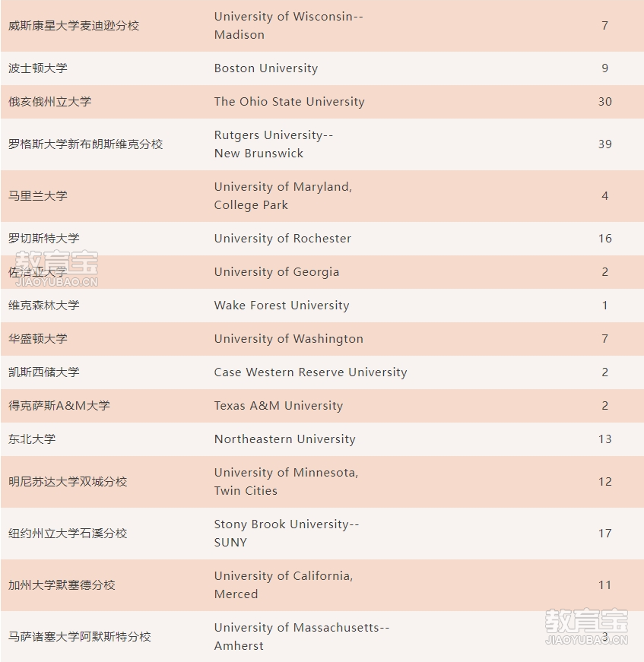Click the number 12 in Minnesota row
Screen dimensions: 644x662
(604, 481)
